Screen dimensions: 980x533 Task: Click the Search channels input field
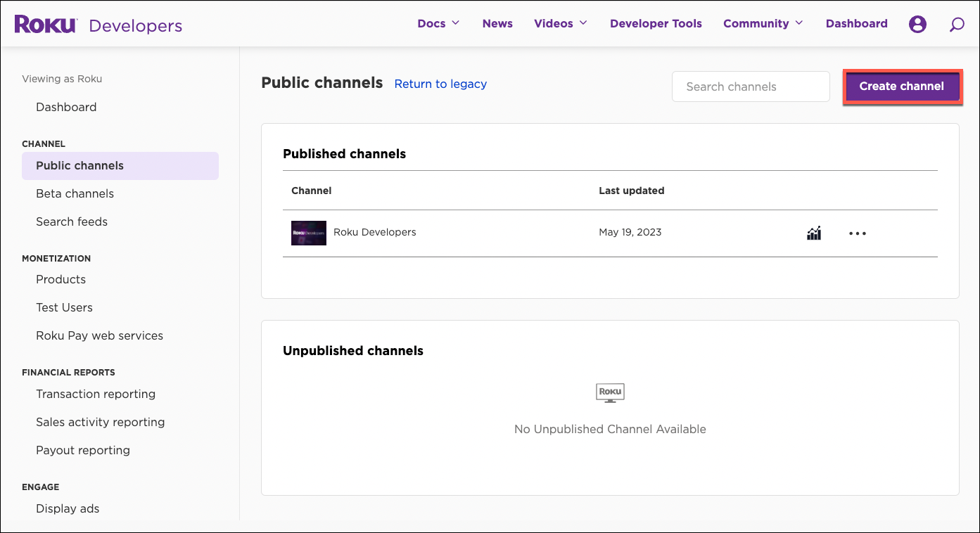coord(750,86)
